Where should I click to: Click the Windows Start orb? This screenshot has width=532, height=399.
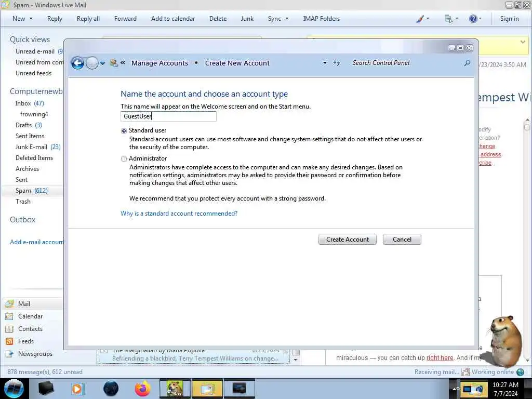coord(14,389)
